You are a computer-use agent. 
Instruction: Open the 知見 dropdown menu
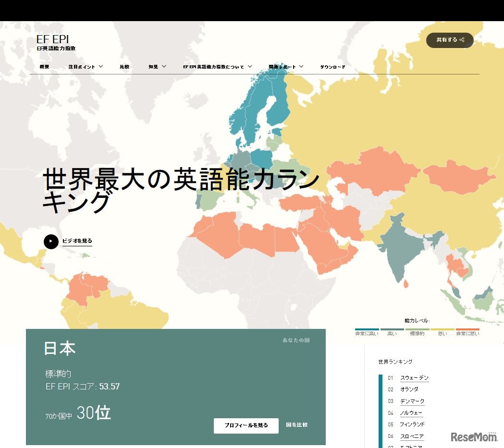tap(156, 67)
